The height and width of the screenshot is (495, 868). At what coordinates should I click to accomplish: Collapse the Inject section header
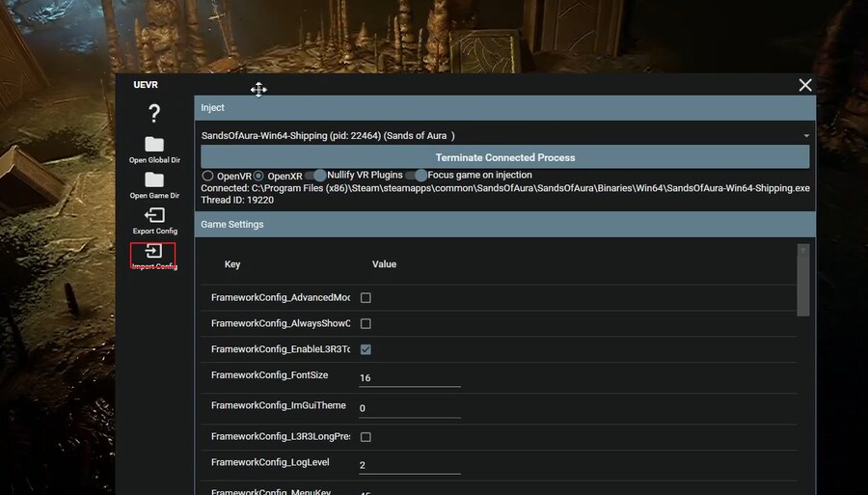[504, 108]
